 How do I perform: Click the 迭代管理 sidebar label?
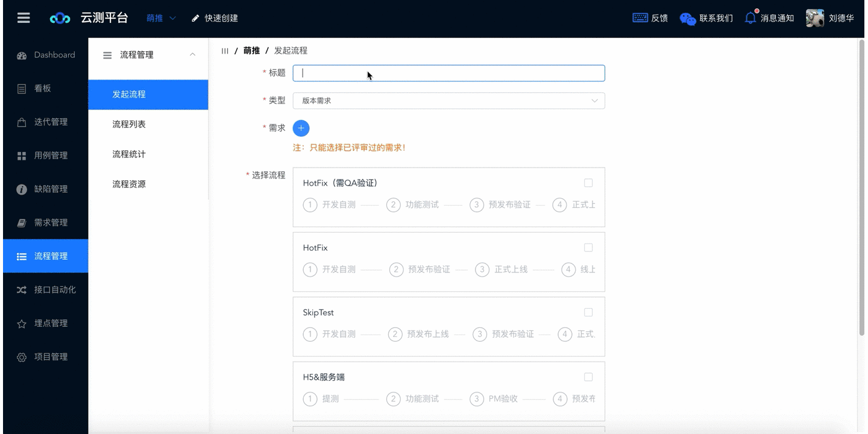[51, 122]
